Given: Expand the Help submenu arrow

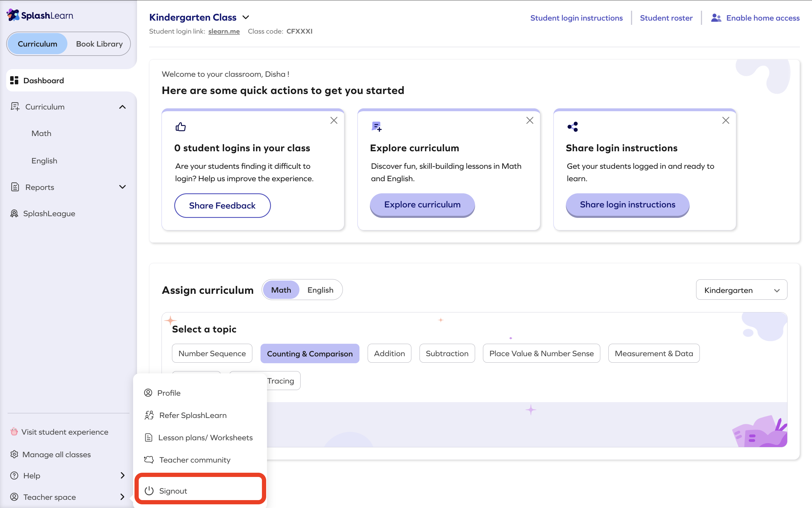Looking at the screenshot, I should (x=122, y=476).
